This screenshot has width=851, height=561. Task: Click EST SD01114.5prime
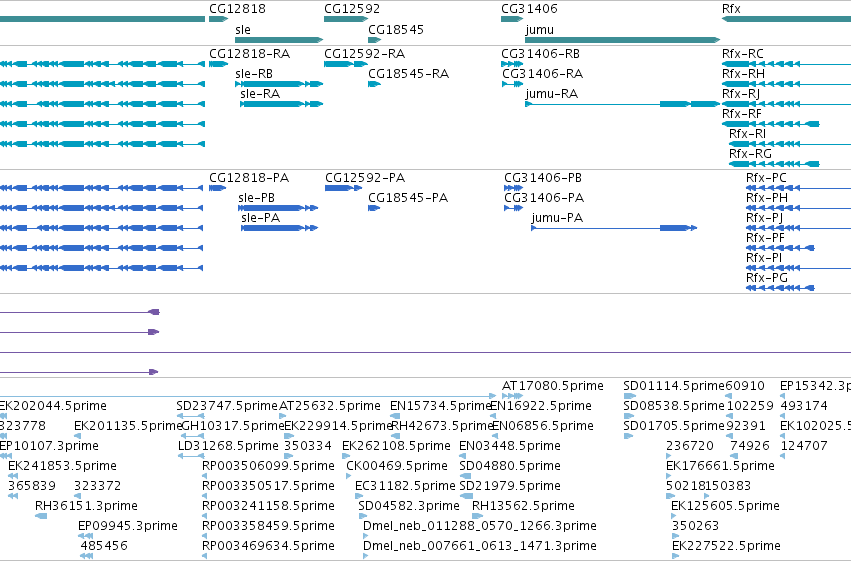(x=674, y=386)
